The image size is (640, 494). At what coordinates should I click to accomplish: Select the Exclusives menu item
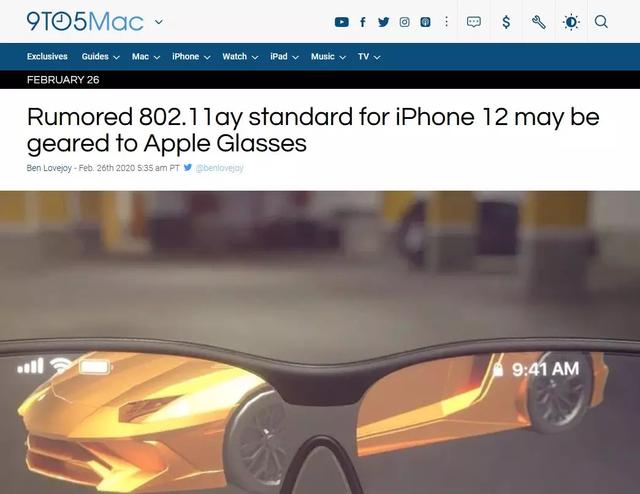[x=47, y=56]
